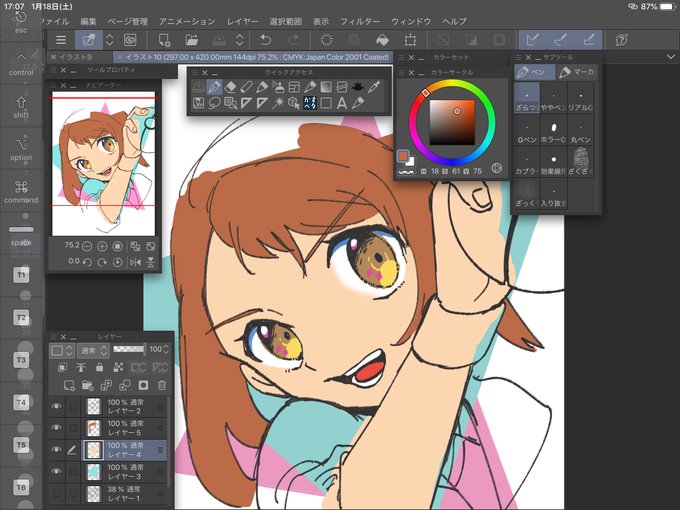Open Sub Tool panel menu icon
Viewport: 680px width, 510px height.
click(517, 57)
